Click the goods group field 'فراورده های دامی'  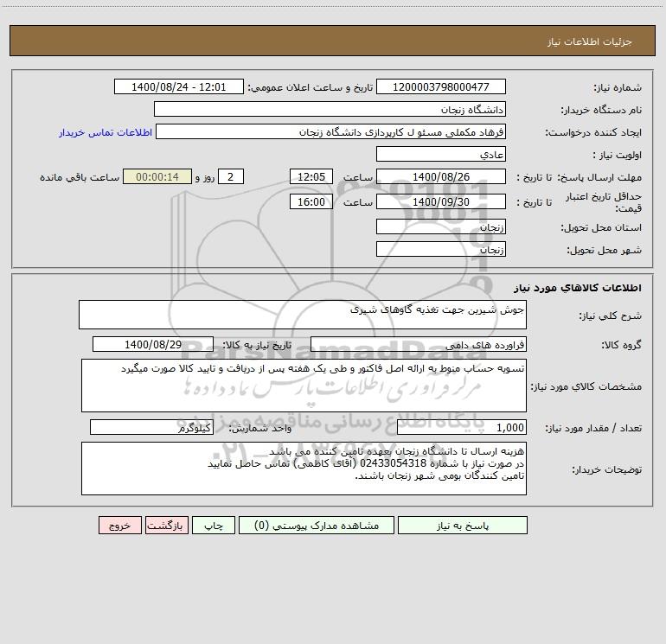point(419,344)
